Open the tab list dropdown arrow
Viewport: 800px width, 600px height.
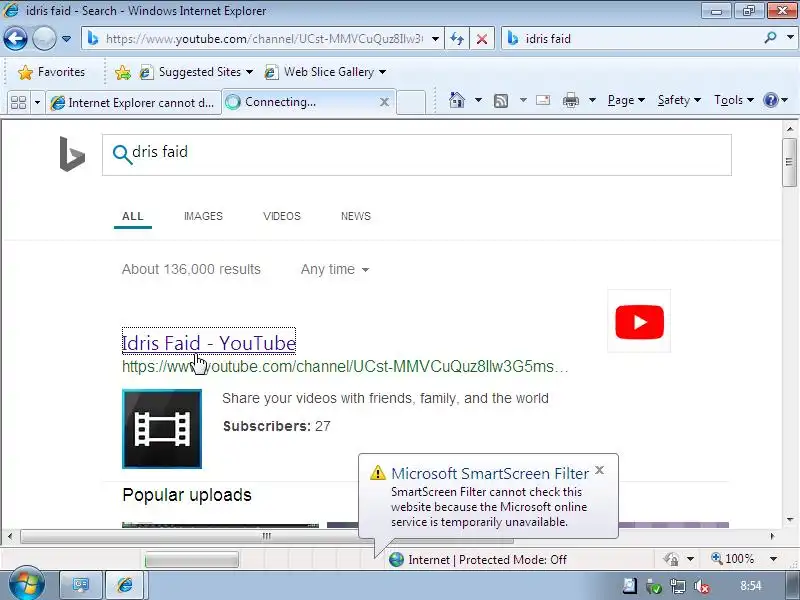(37, 103)
